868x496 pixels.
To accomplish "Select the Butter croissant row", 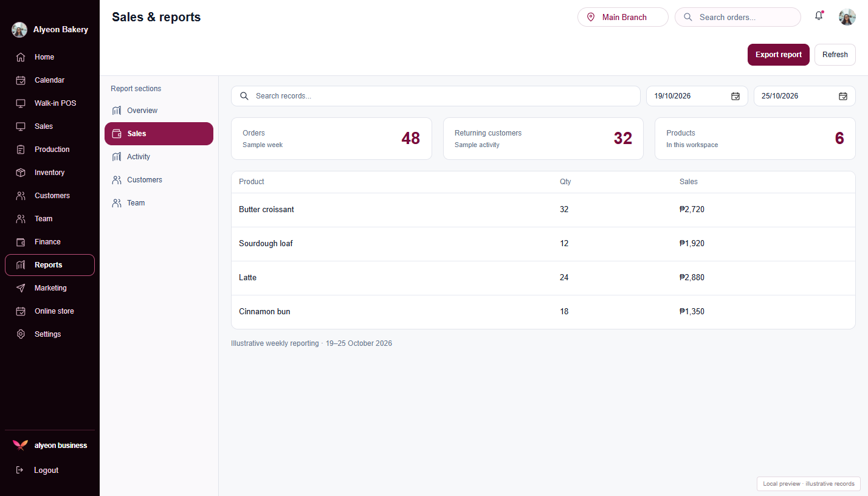I will tap(543, 210).
